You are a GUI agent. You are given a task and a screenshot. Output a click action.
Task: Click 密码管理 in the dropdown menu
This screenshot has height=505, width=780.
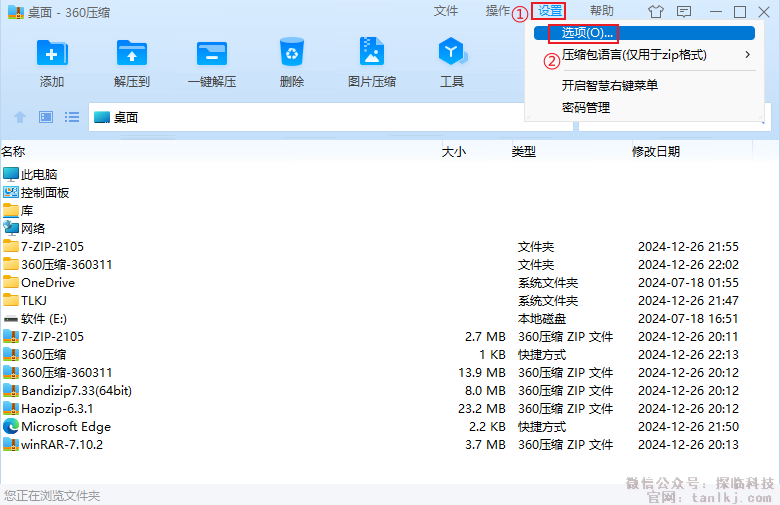586,107
